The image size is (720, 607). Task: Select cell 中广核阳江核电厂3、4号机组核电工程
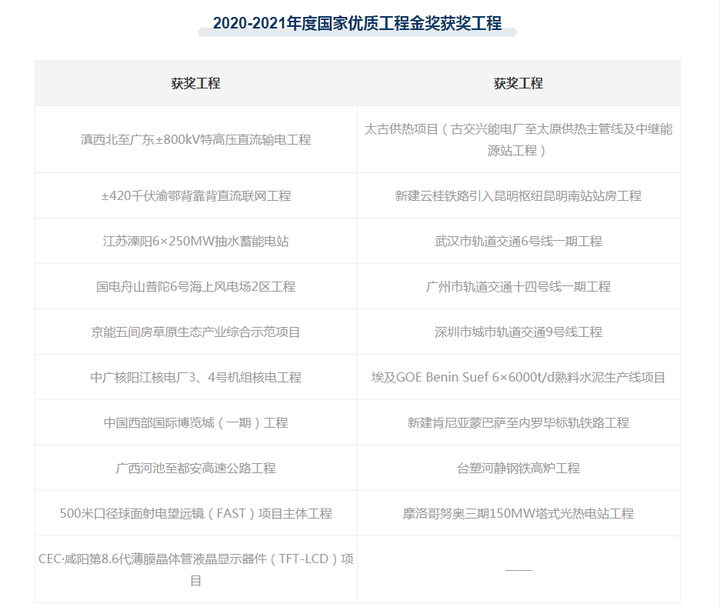pyautogui.click(x=196, y=377)
